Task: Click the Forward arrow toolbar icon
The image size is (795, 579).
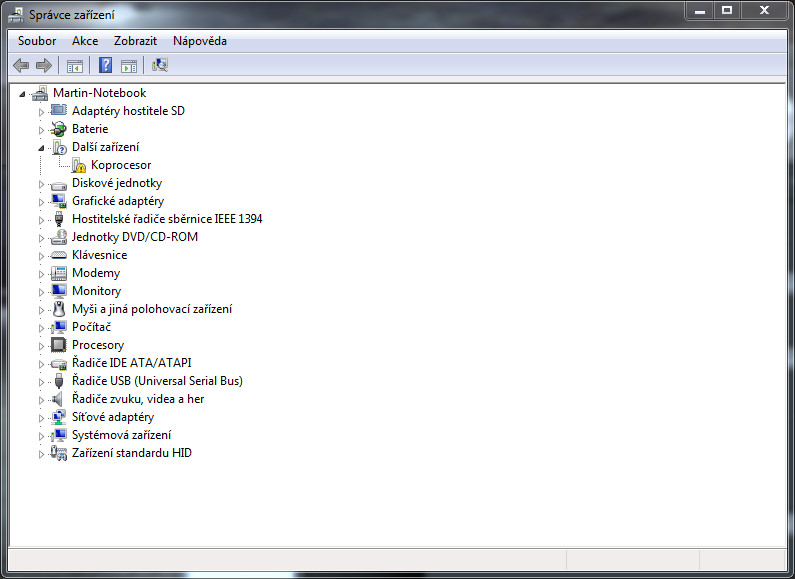Action: [44, 65]
